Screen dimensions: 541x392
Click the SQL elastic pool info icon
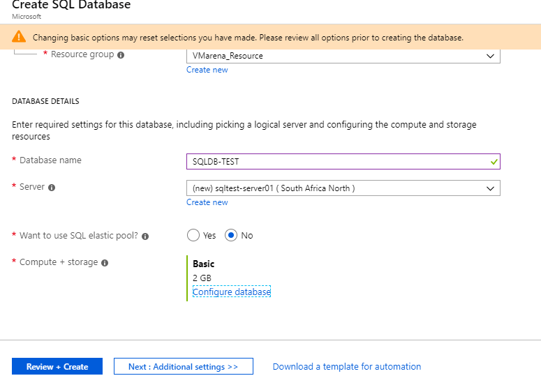click(x=145, y=236)
